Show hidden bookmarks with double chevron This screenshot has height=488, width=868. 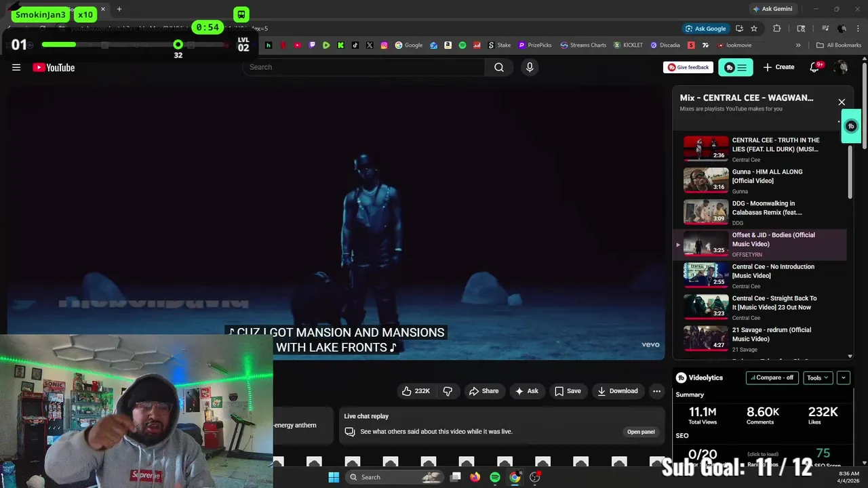(798, 45)
